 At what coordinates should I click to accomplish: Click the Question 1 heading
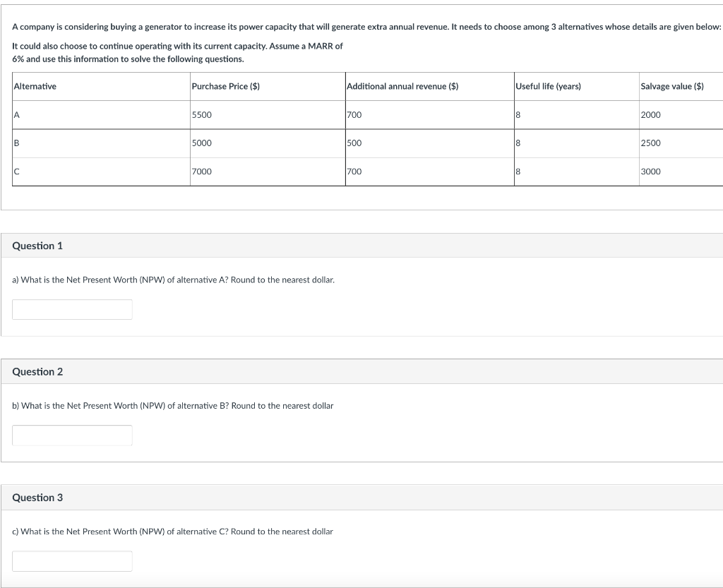[x=37, y=246]
